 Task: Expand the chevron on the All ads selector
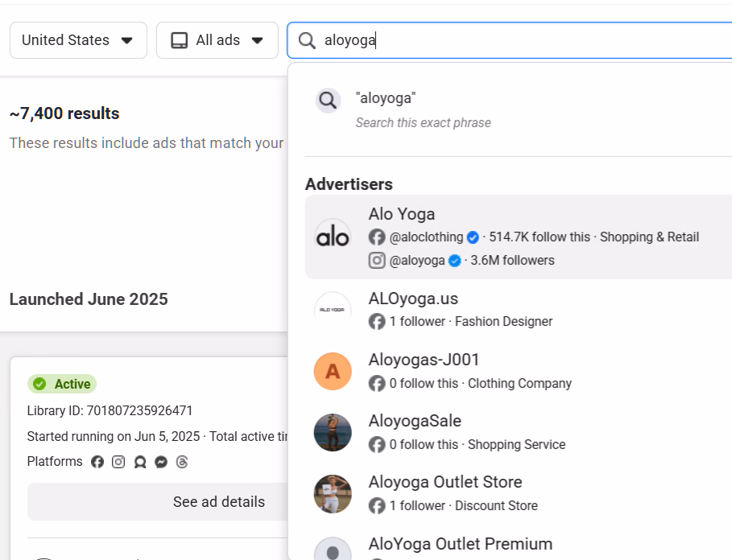pyautogui.click(x=257, y=39)
